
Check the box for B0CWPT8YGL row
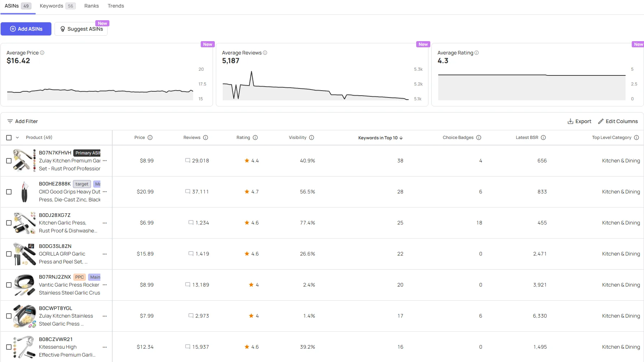[9, 316]
